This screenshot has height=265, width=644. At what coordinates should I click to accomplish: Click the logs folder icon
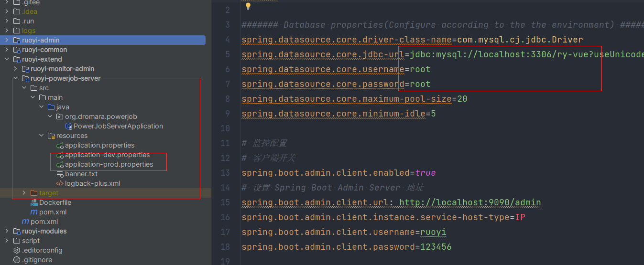click(17, 31)
